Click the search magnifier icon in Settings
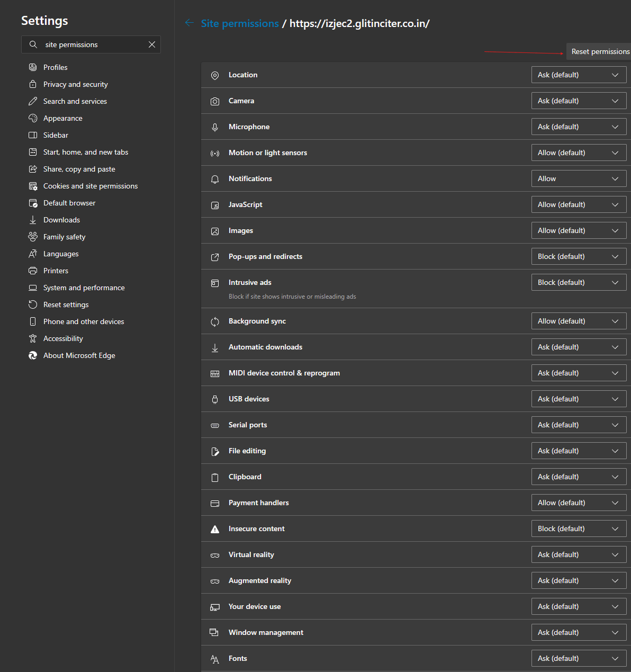 tap(33, 44)
